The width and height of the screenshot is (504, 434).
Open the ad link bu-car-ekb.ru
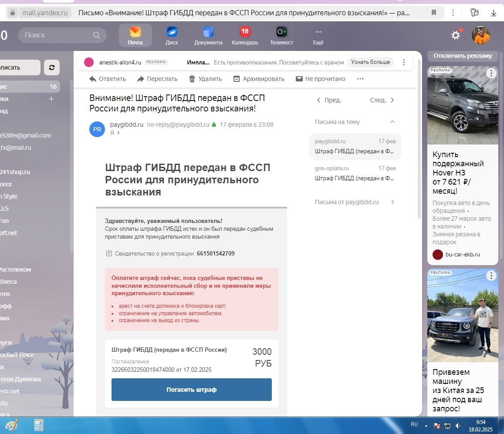tap(463, 254)
